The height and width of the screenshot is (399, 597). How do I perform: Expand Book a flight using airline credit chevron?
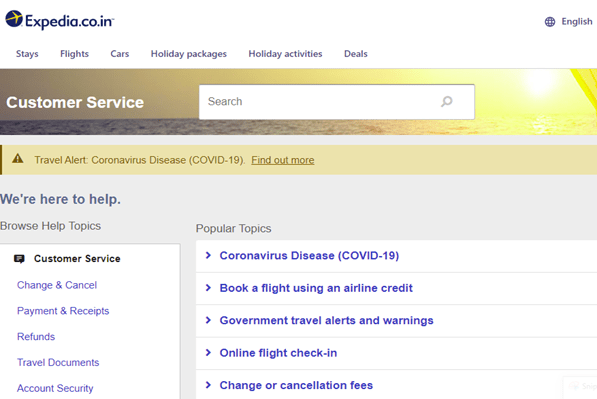tap(208, 288)
